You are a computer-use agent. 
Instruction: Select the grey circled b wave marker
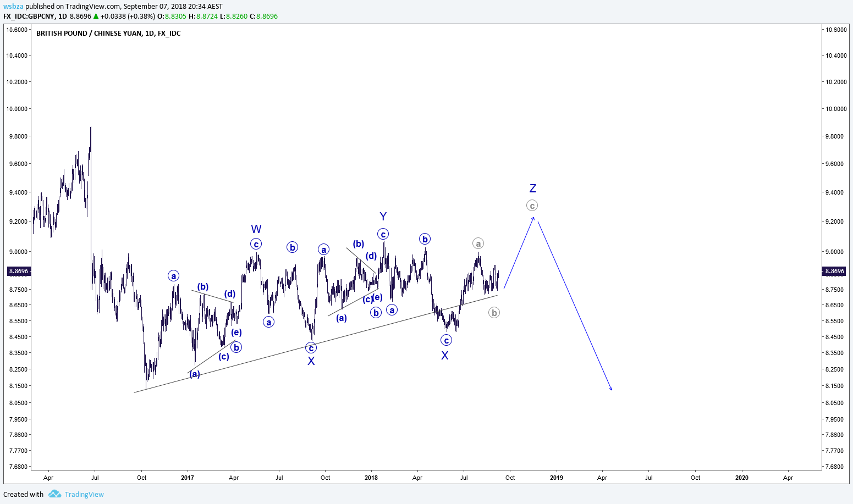pos(494,313)
